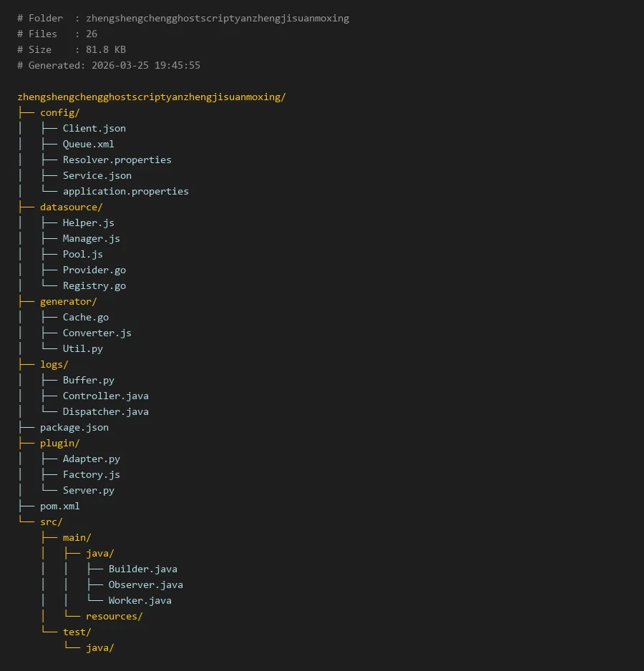This screenshot has width=644, height=671.
Task: Open the Queue.xml file entry
Action: click(88, 144)
